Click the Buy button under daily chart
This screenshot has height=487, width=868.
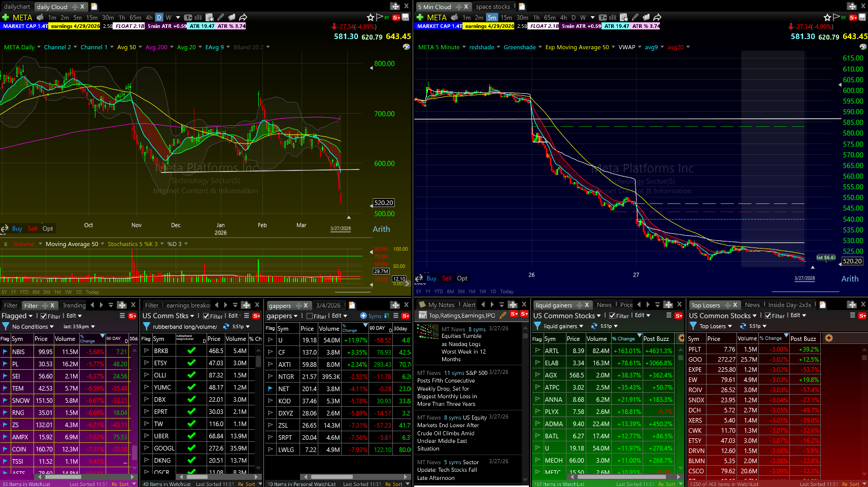[x=17, y=229]
